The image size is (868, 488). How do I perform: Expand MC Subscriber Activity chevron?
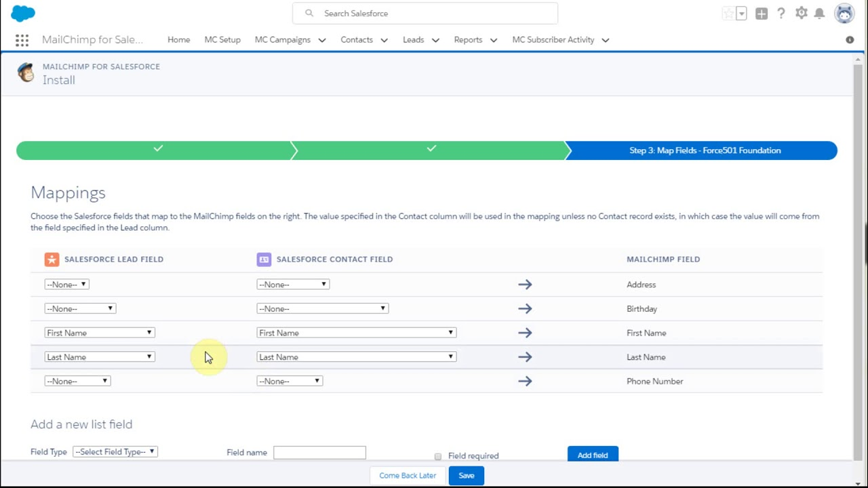click(x=606, y=40)
